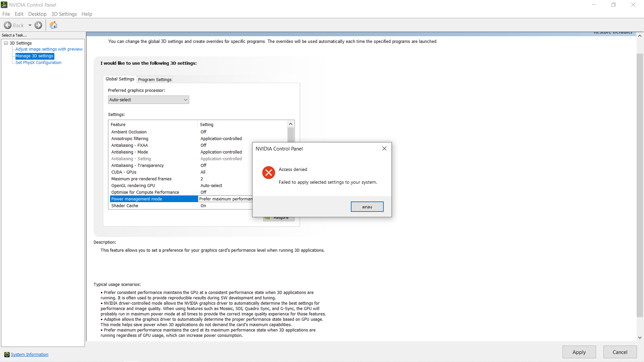This screenshot has height=362, width=644.
Task: Open the Preferred graphics processor dropdown
Action: tap(149, 100)
